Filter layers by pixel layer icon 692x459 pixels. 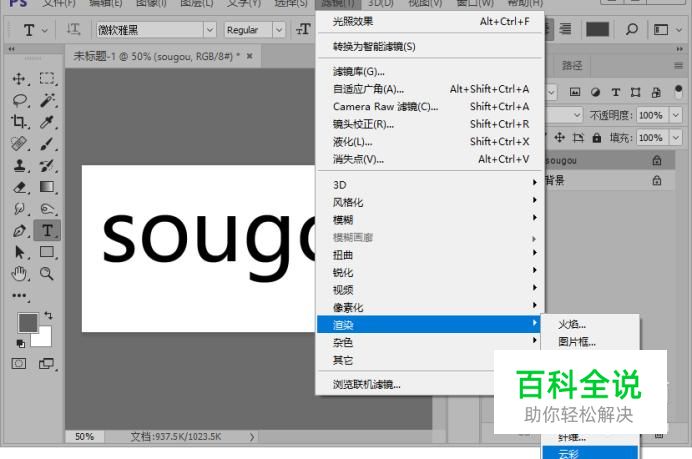[x=575, y=92]
